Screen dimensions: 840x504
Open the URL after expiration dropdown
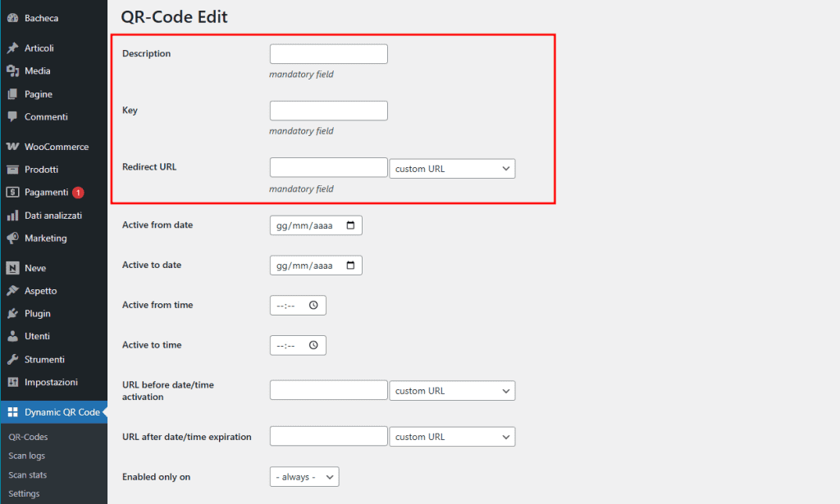coord(452,436)
